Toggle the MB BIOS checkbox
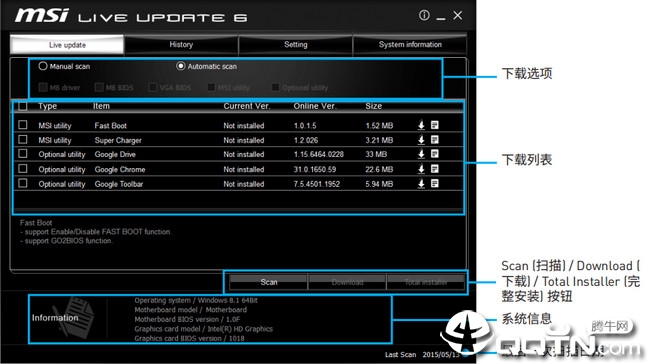The image size is (650, 364). [99, 87]
